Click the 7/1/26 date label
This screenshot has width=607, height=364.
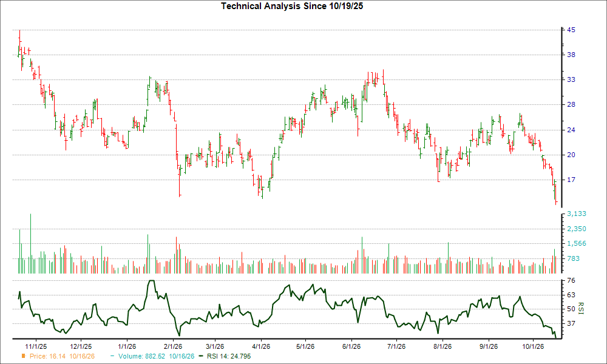pos(396,346)
